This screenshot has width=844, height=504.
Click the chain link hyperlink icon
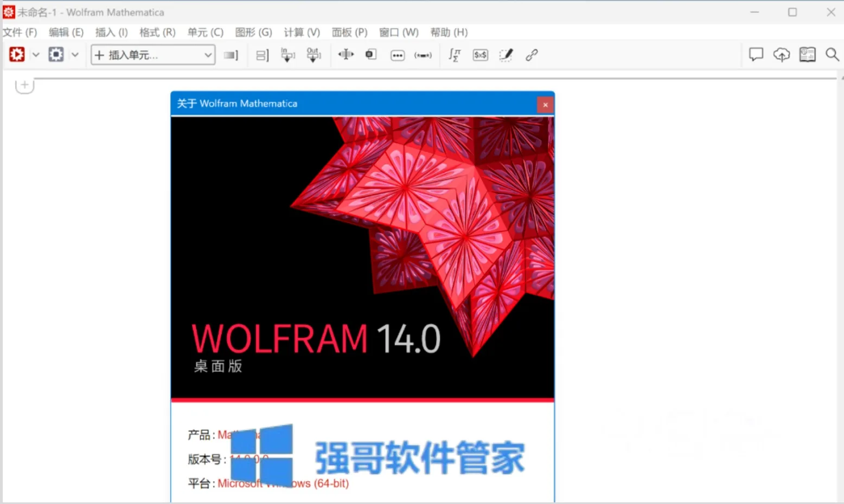532,55
